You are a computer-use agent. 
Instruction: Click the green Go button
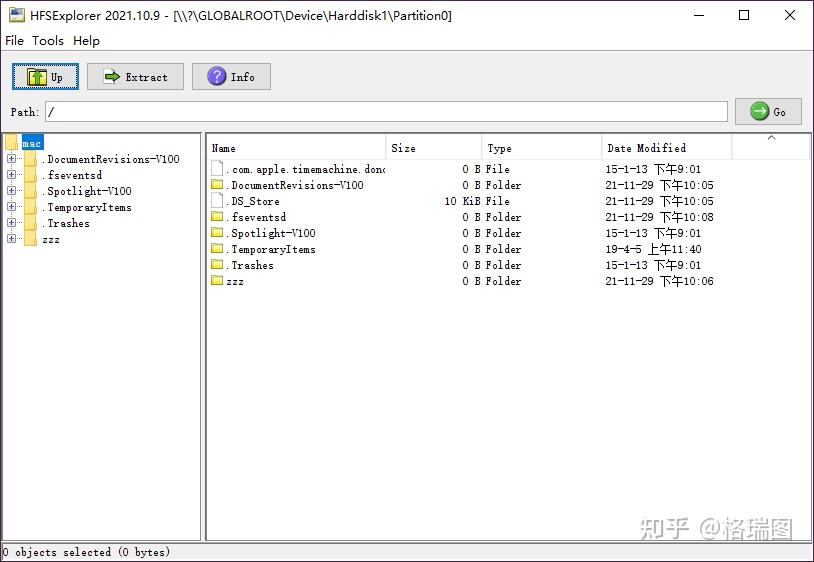[768, 112]
